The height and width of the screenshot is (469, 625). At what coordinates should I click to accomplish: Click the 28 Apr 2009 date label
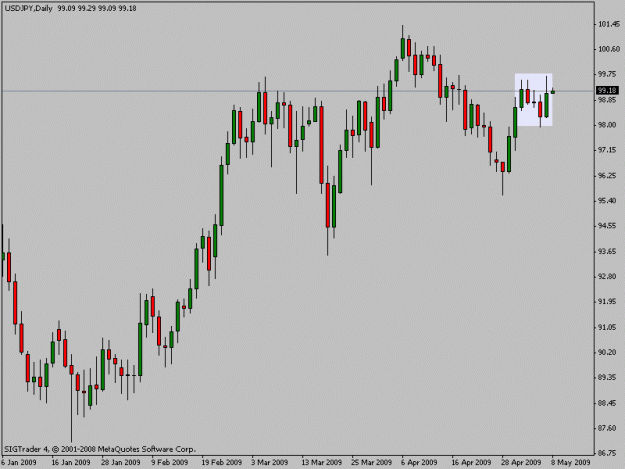coord(521,463)
